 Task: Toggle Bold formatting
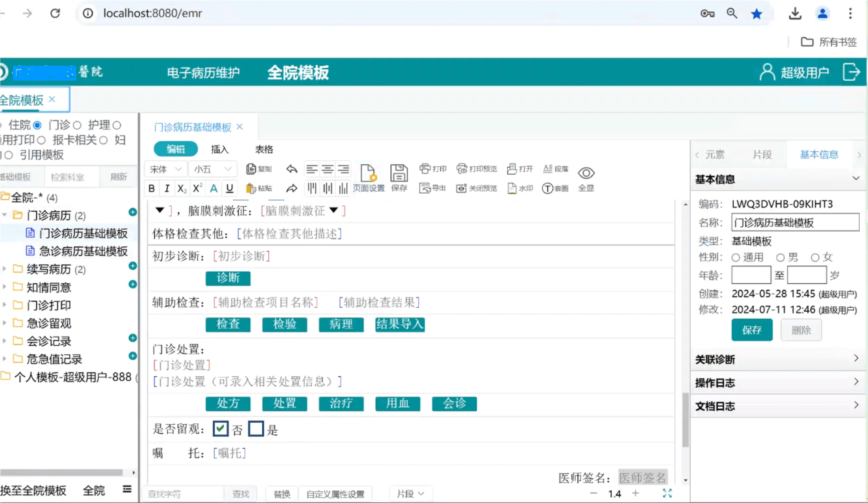point(152,188)
